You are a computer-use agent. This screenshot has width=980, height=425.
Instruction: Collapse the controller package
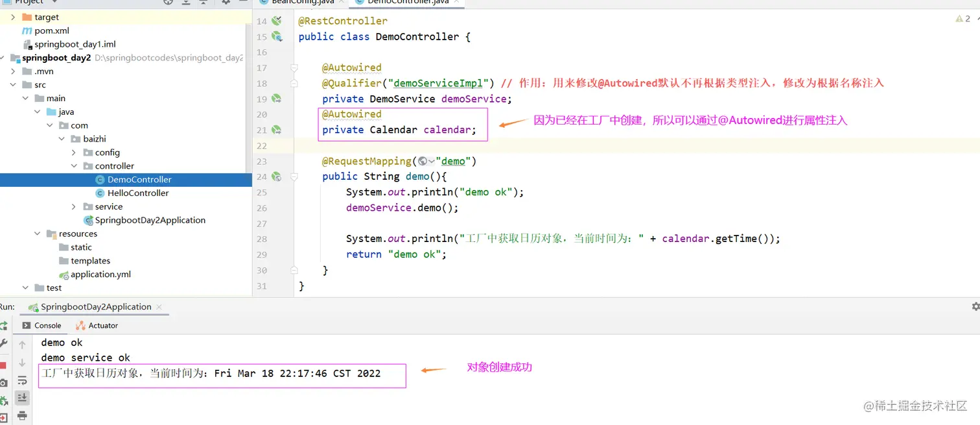[x=75, y=166]
